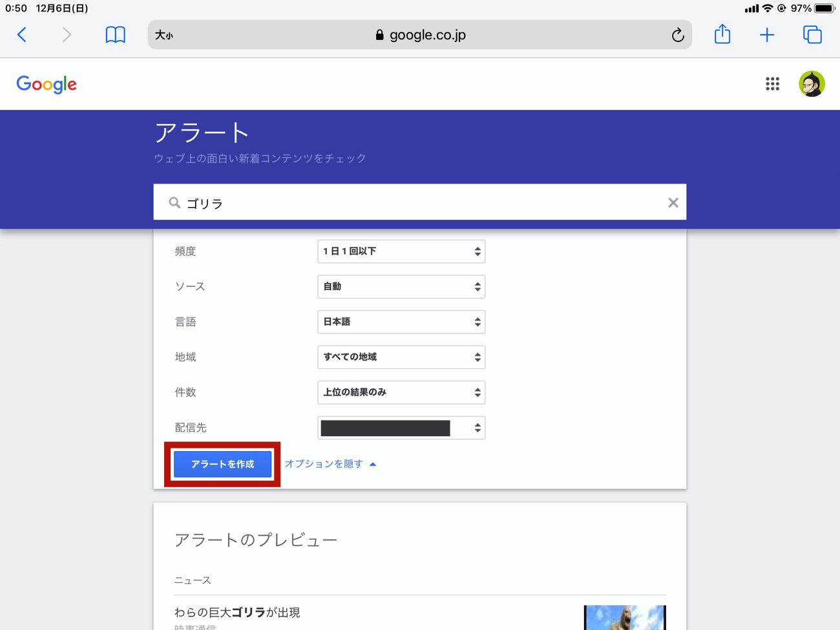Viewport: 840px width, 630px height.
Task: Click オプションを隠す link
Action: coord(330,464)
